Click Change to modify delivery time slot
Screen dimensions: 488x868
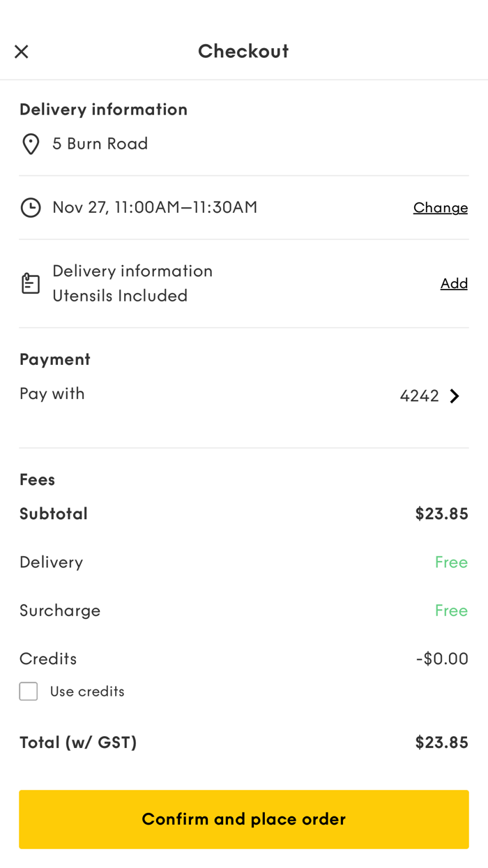pos(441,207)
